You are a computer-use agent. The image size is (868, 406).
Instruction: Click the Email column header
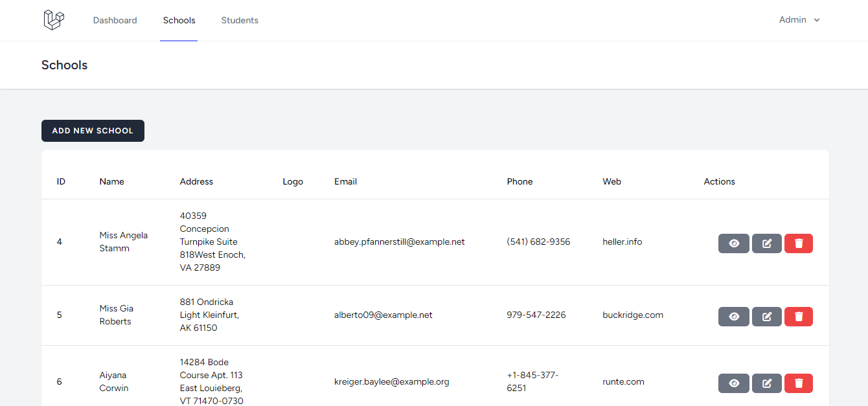[345, 181]
